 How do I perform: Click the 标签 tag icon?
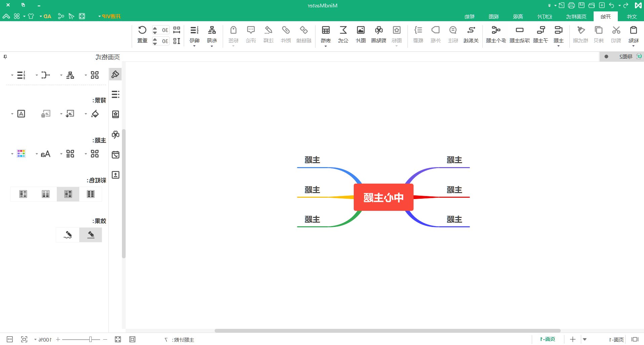click(233, 30)
